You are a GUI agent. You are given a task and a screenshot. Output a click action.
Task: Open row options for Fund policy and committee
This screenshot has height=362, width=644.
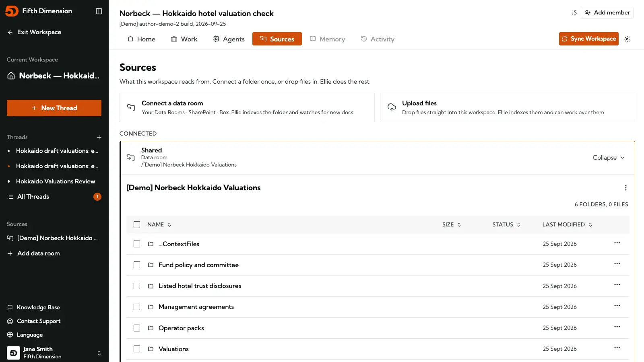(617, 264)
